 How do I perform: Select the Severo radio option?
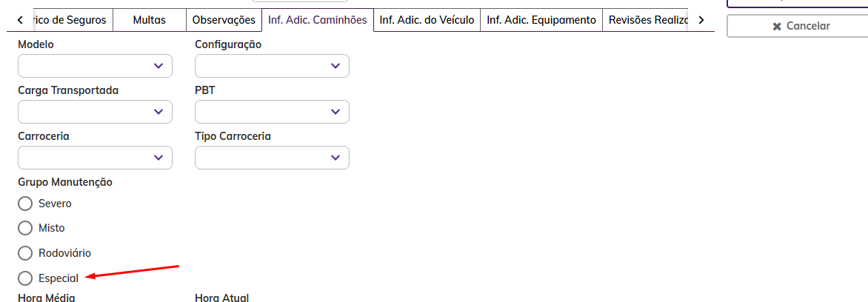click(x=25, y=204)
